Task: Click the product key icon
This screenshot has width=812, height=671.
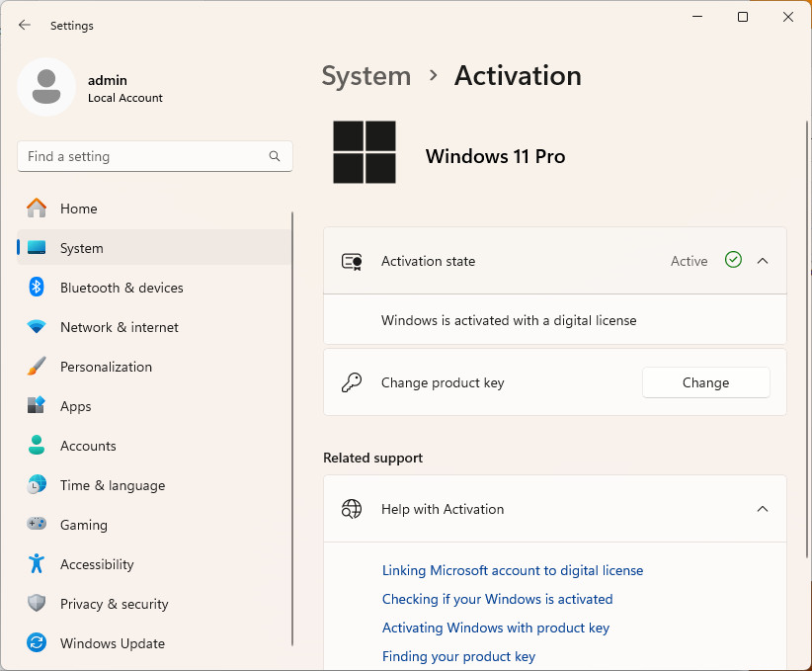Action: (x=352, y=382)
